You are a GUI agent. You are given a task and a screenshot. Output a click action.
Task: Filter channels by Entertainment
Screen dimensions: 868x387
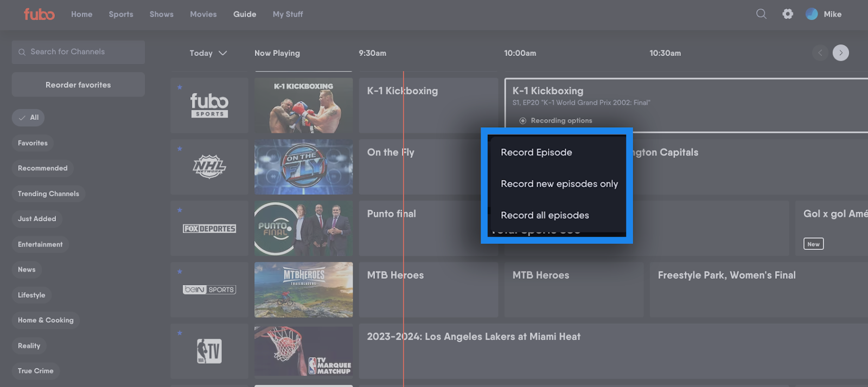tap(40, 244)
